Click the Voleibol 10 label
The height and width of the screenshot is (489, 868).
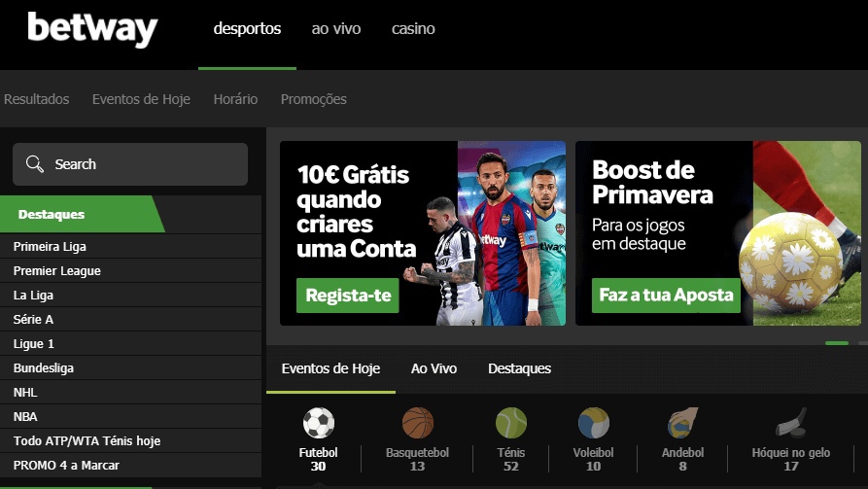(x=594, y=459)
